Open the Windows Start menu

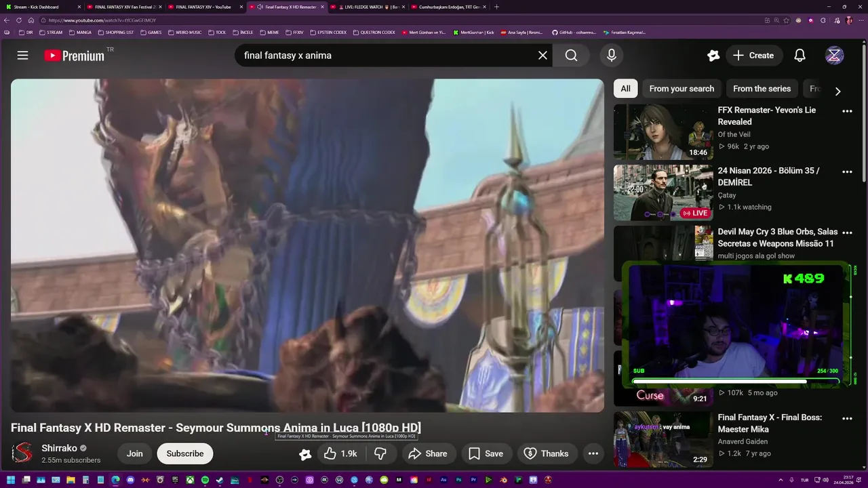[x=10, y=480]
